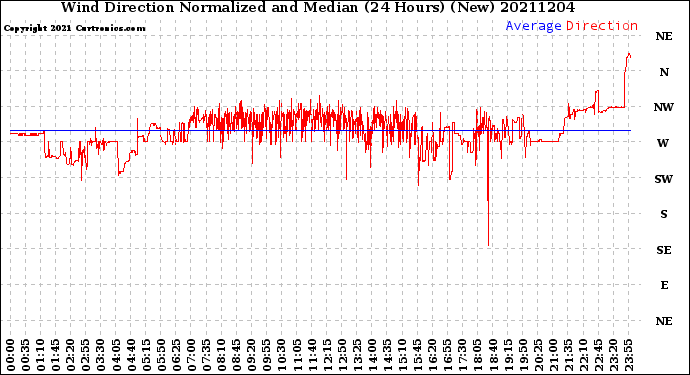Click the 06:25 time axis label

[176, 355]
